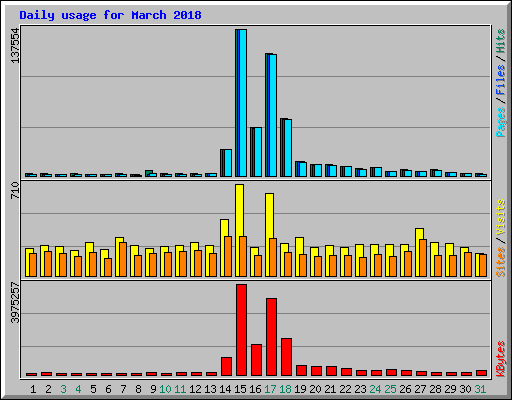Click the day 15 red KBytes bar

tap(241, 330)
